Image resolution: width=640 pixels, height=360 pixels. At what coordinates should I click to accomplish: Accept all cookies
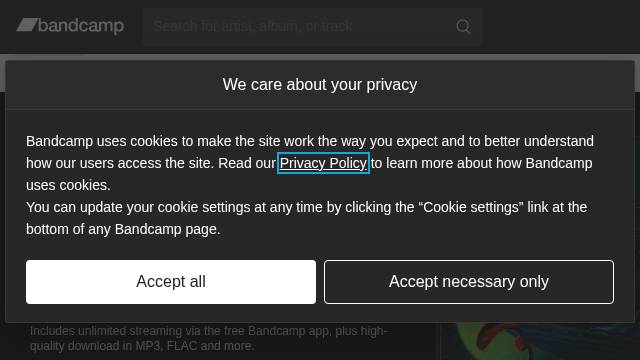coord(171,282)
